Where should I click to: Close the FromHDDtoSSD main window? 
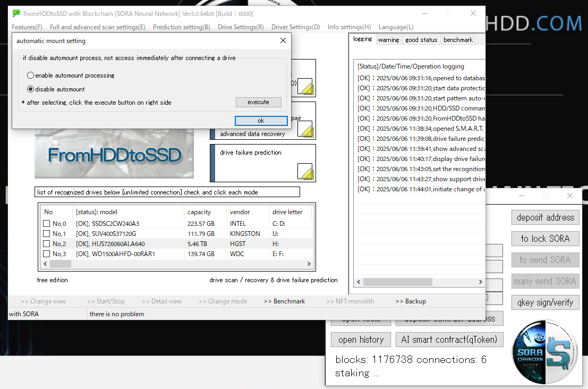473,13
